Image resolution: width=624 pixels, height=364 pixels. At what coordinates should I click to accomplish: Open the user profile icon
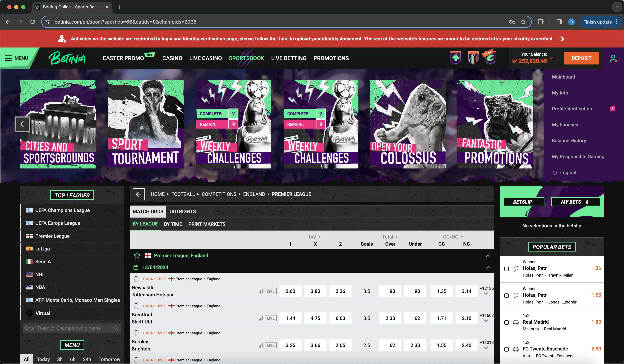point(613,58)
